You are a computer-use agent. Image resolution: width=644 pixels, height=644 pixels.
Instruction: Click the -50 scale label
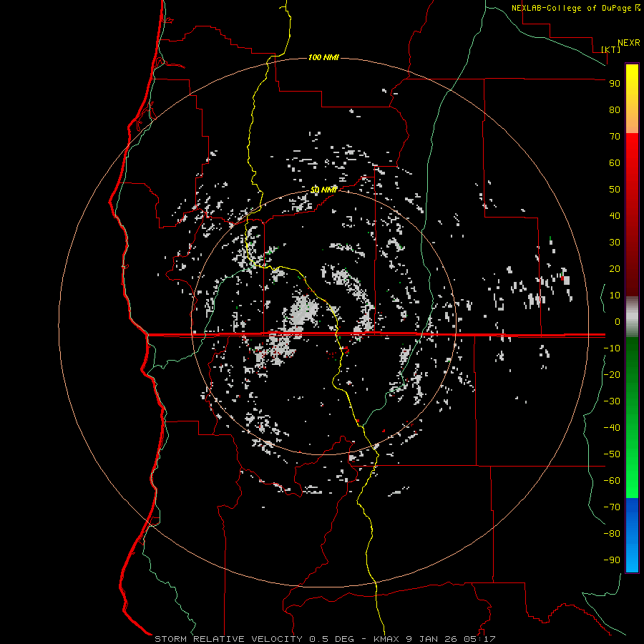[612, 454]
